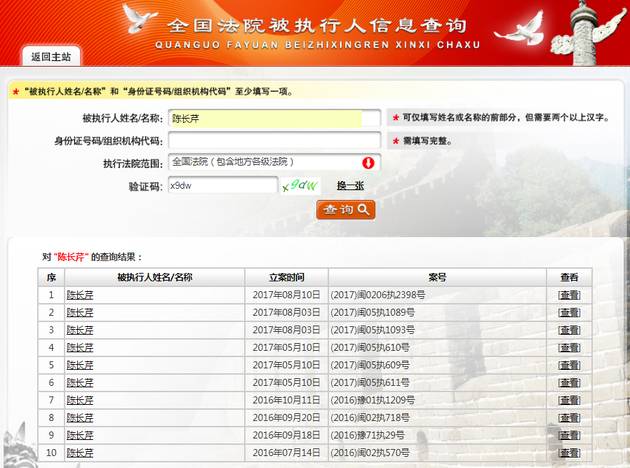Click the 案号 column header

click(x=437, y=277)
